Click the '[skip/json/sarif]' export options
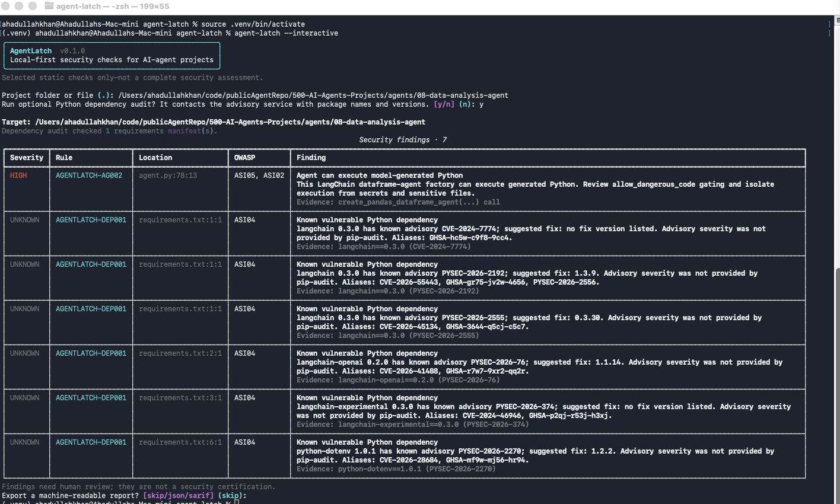840x504 pixels. [x=178, y=496]
